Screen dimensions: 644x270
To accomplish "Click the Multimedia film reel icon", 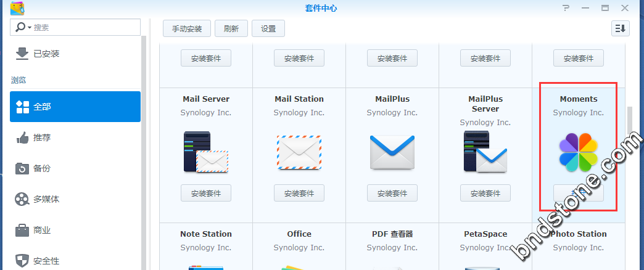I will tap(22, 200).
